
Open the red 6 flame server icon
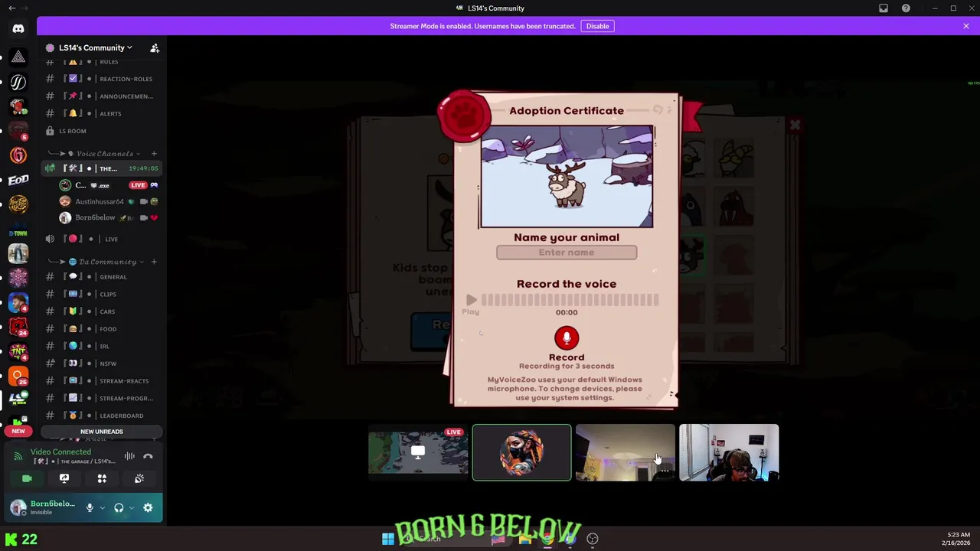[18, 155]
